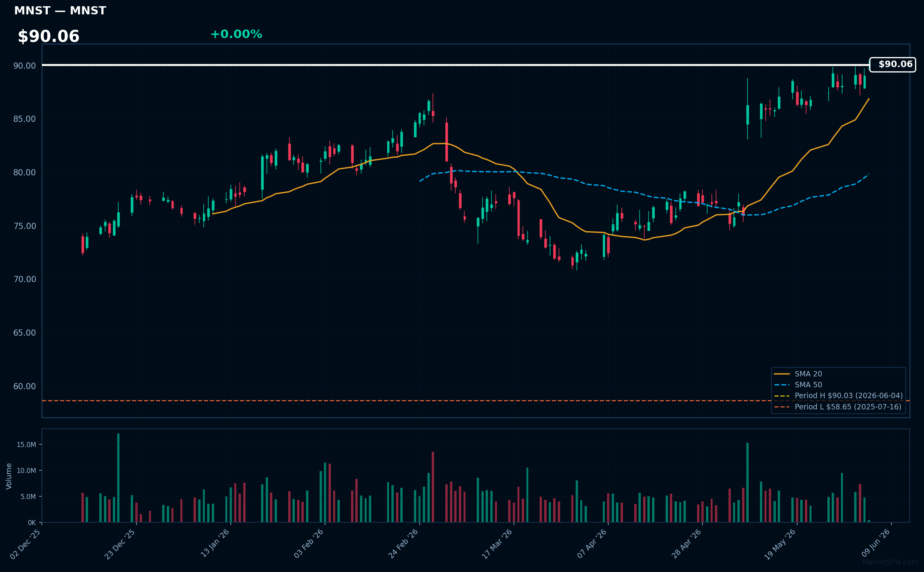The image size is (924, 572).
Task: Click the Volume axis title
Action: (9, 476)
